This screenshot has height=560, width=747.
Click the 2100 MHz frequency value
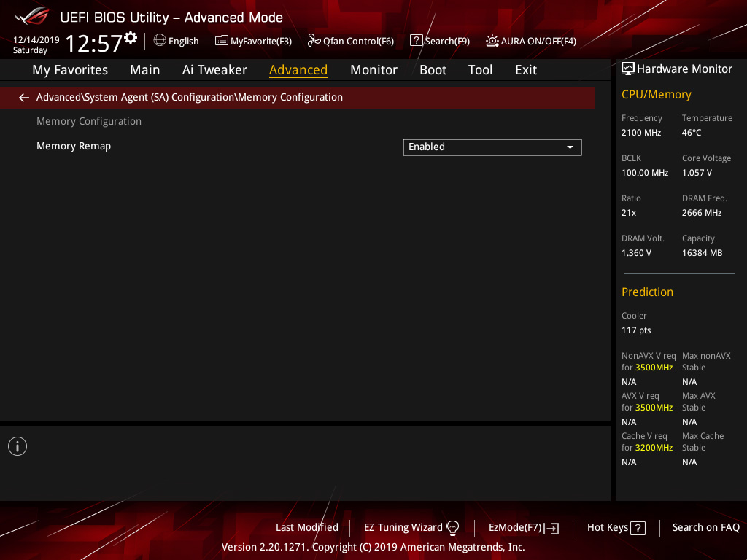[641, 133]
